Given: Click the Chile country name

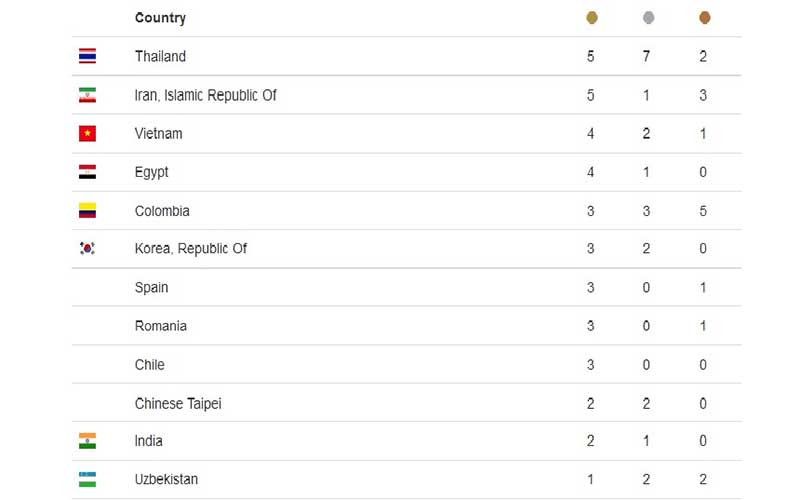Looking at the screenshot, I should [x=149, y=364].
